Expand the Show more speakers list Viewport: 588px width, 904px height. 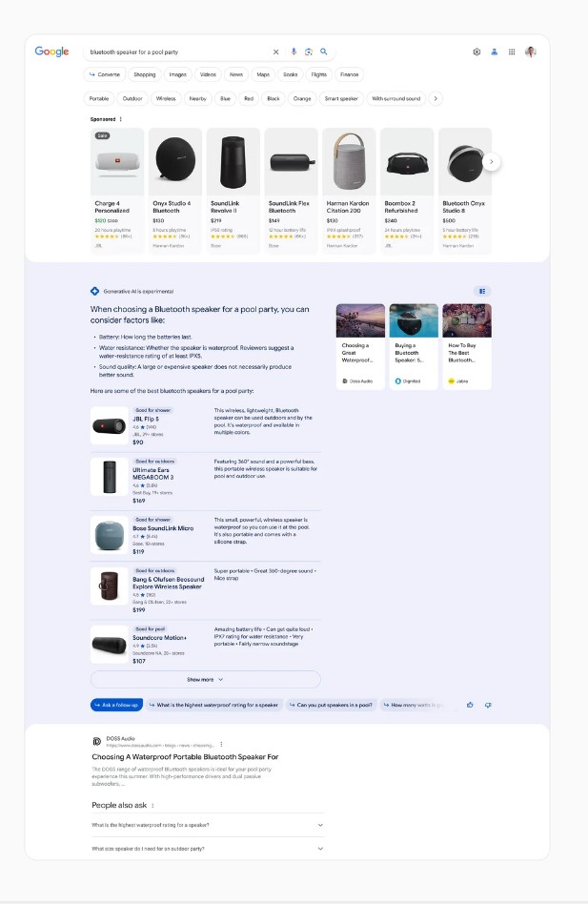pyautogui.click(x=205, y=679)
